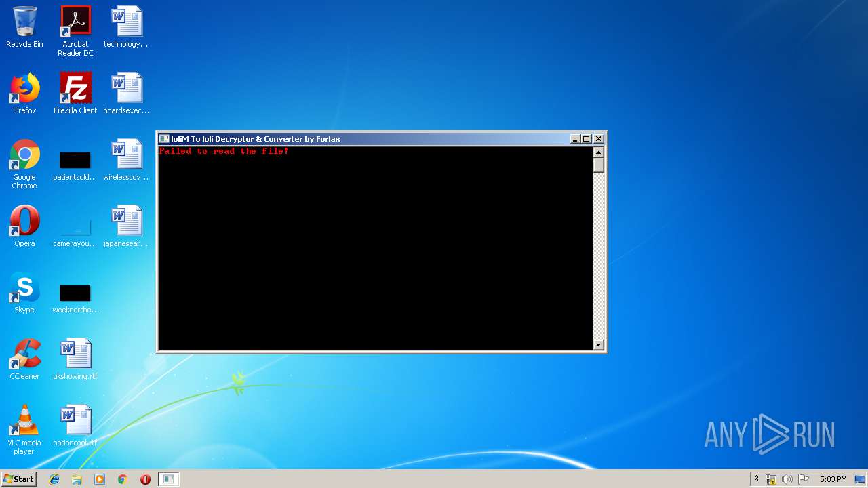Open network status tray icon
Screen dimensions: 868x488
[771, 479]
